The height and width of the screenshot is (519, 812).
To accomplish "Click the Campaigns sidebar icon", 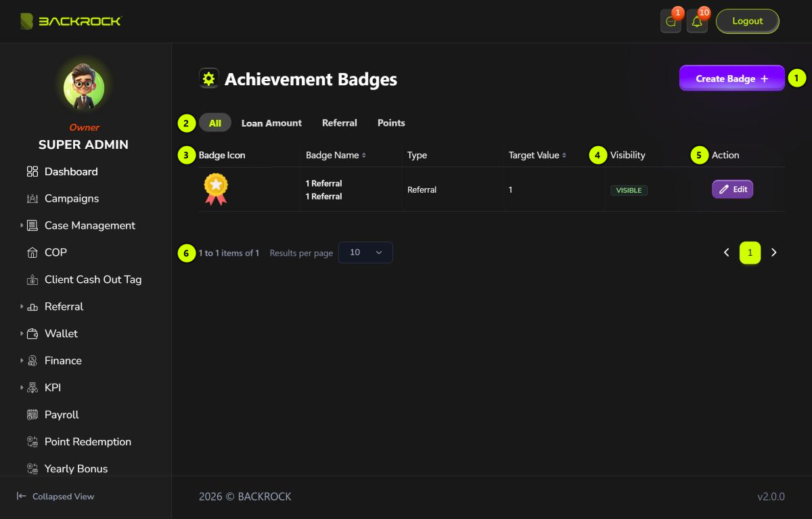I will point(32,199).
